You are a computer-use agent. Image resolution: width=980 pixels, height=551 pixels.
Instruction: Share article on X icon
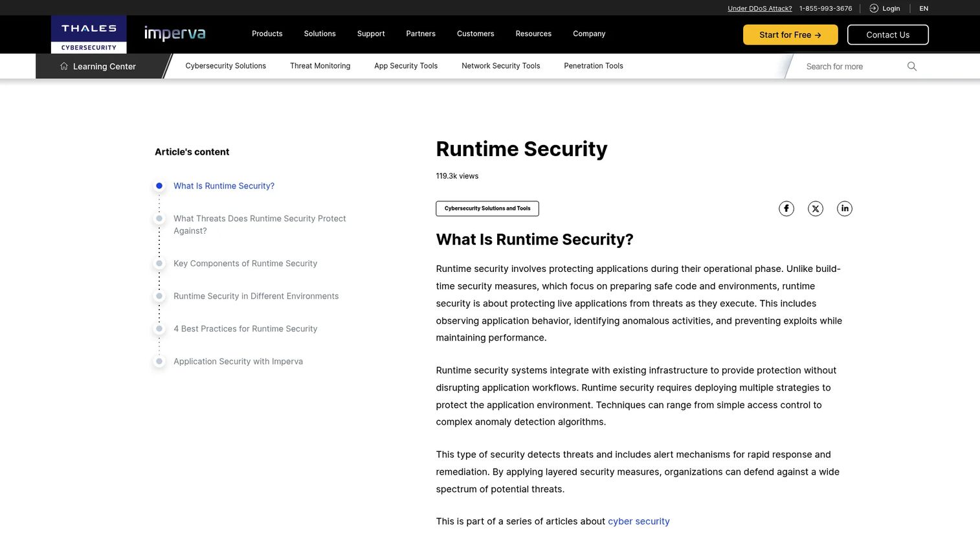click(x=816, y=208)
